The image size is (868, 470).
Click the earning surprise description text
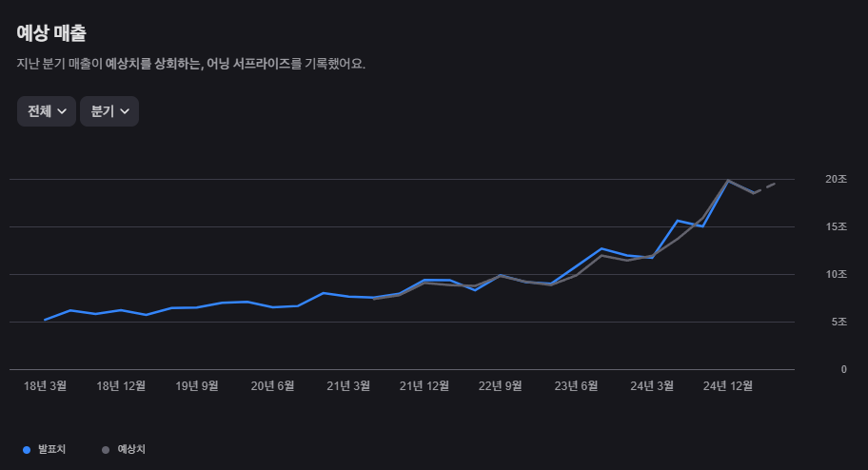coord(191,64)
